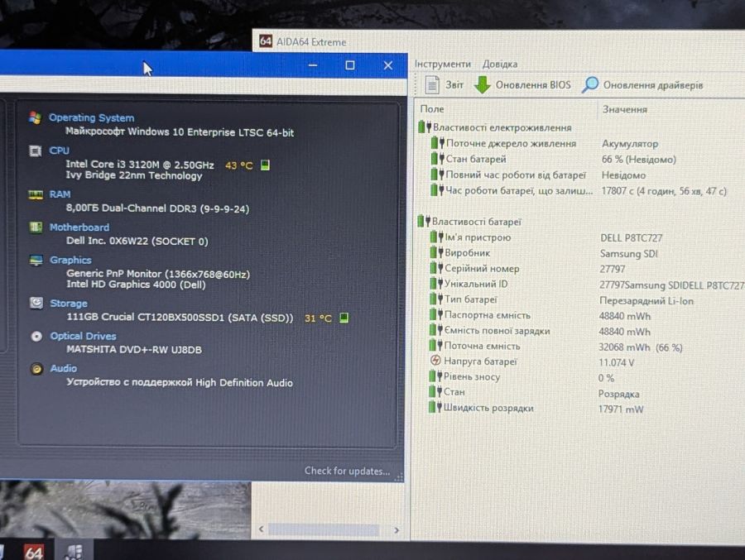The height and width of the screenshot is (560, 745).
Task: Open the Graphics section link
Action: click(71, 261)
